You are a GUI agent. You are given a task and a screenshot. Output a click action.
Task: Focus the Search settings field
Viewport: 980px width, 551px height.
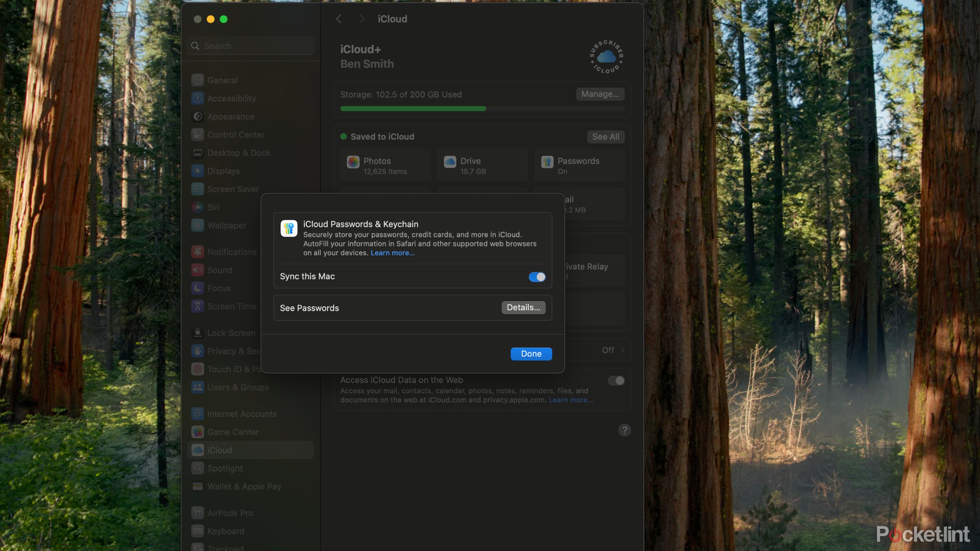pyautogui.click(x=250, y=46)
